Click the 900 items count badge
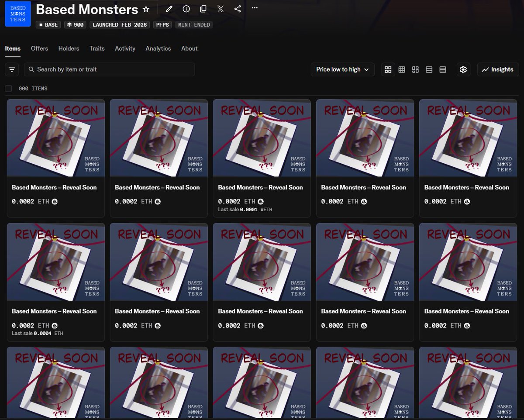 [x=75, y=25]
